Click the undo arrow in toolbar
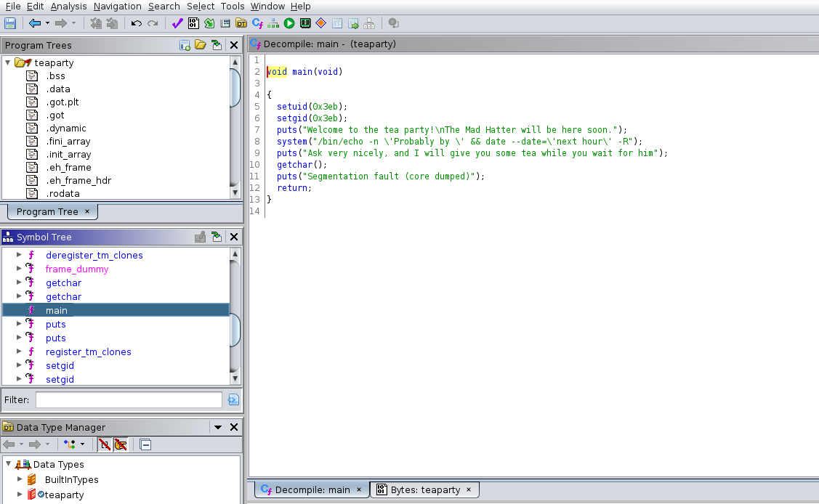The image size is (819, 504). coord(137,23)
